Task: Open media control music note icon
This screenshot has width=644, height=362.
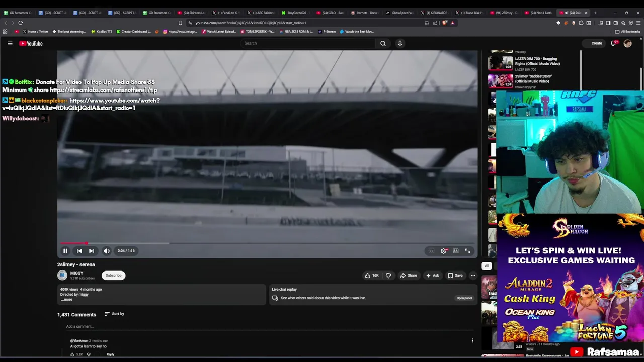Action: coord(601,23)
